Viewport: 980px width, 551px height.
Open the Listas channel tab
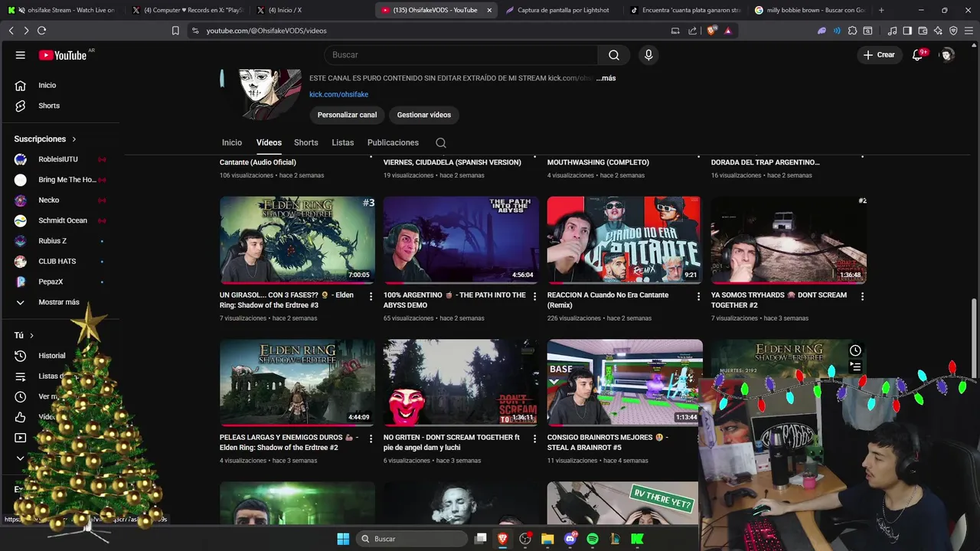click(343, 142)
